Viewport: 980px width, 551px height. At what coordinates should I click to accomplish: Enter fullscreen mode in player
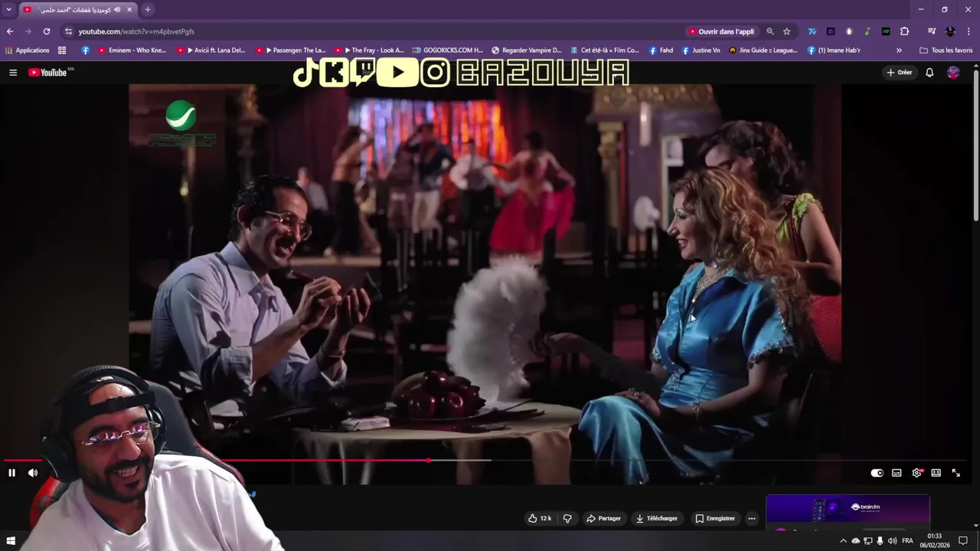[x=955, y=473]
